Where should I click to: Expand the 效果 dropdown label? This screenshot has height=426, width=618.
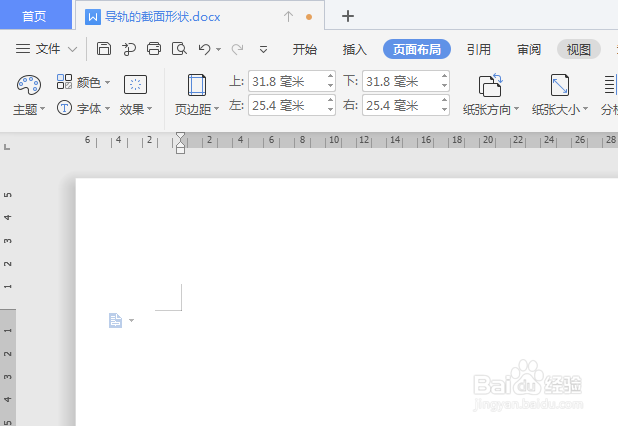pos(136,109)
